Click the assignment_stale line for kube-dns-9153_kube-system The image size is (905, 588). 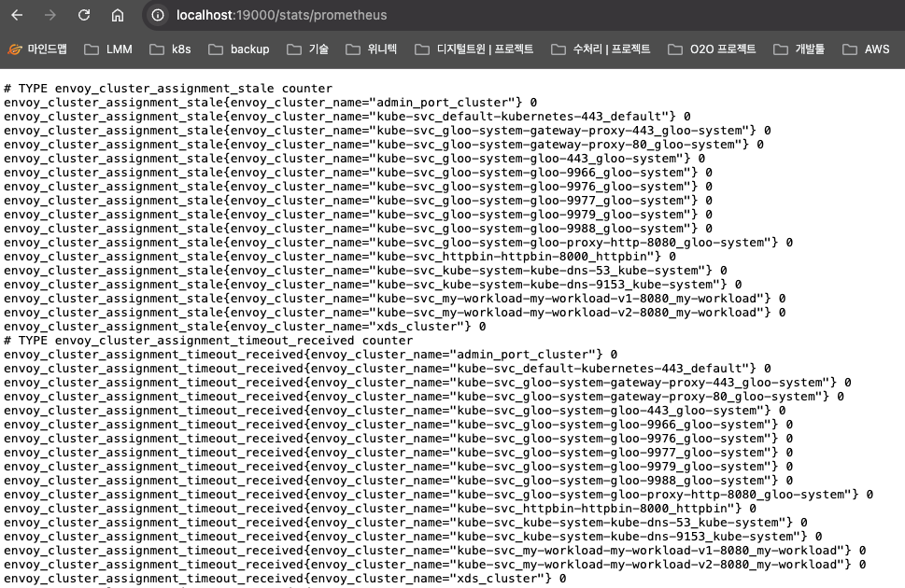click(373, 284)
